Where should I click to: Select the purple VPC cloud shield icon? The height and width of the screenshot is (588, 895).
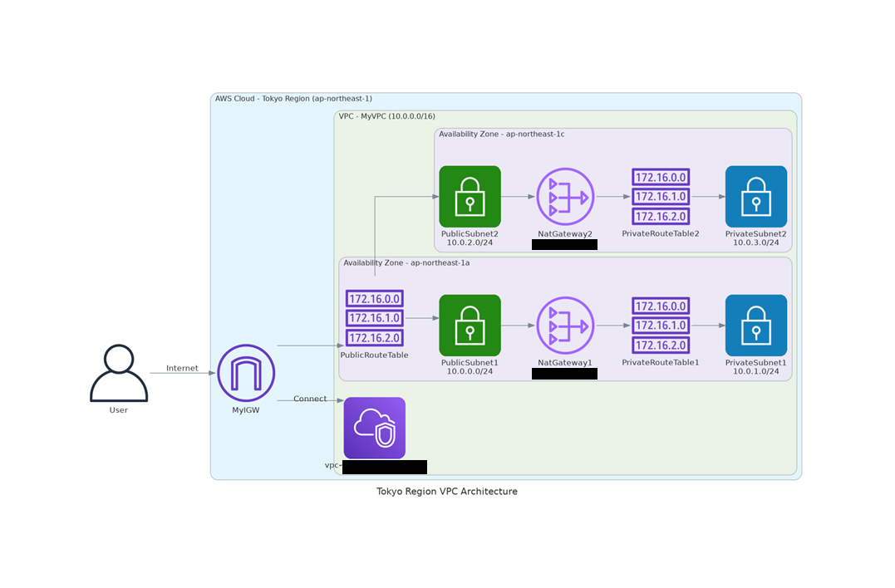pyautogui.click(x=375, y=429)
